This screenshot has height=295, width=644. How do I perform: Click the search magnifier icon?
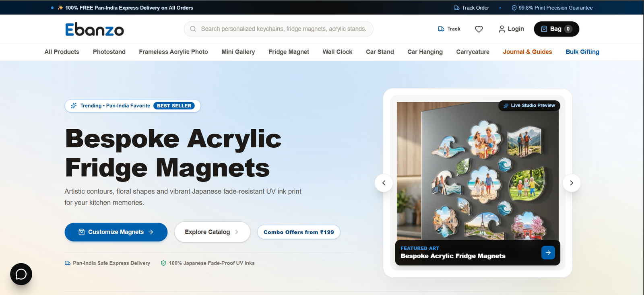tap(193, 29)
